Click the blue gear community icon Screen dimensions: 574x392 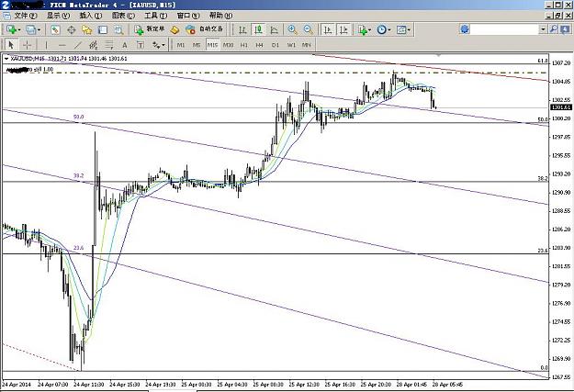[x=465, y=29]
